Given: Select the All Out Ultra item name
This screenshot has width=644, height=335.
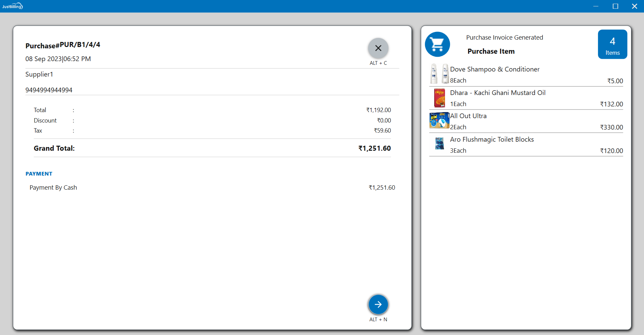Looking at the screenshot, I should pos(468,116).
